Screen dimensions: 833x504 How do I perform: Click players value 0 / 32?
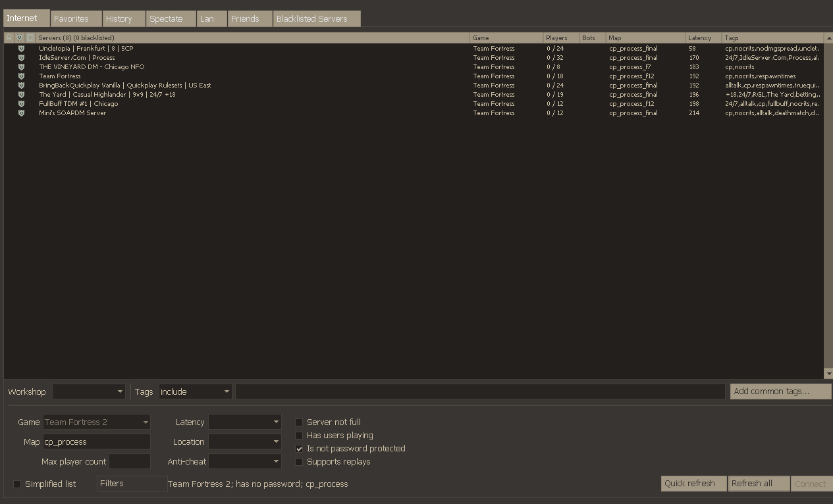(555, 58)
